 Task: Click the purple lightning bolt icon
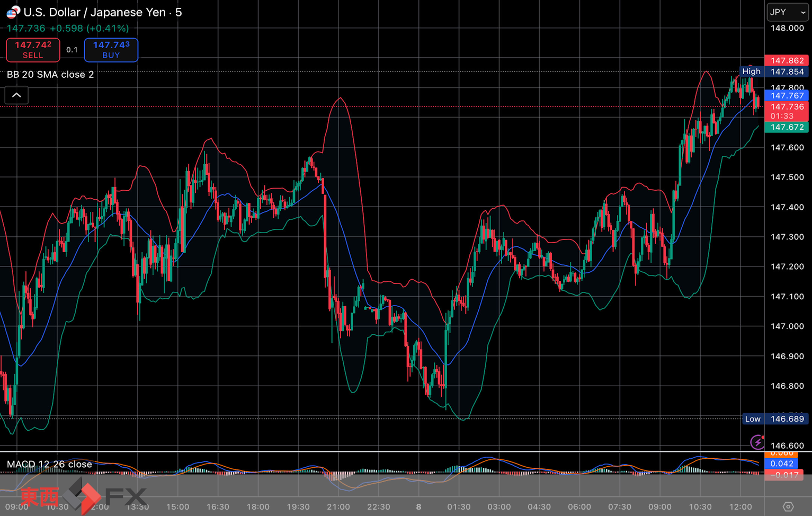pos(757,441)
